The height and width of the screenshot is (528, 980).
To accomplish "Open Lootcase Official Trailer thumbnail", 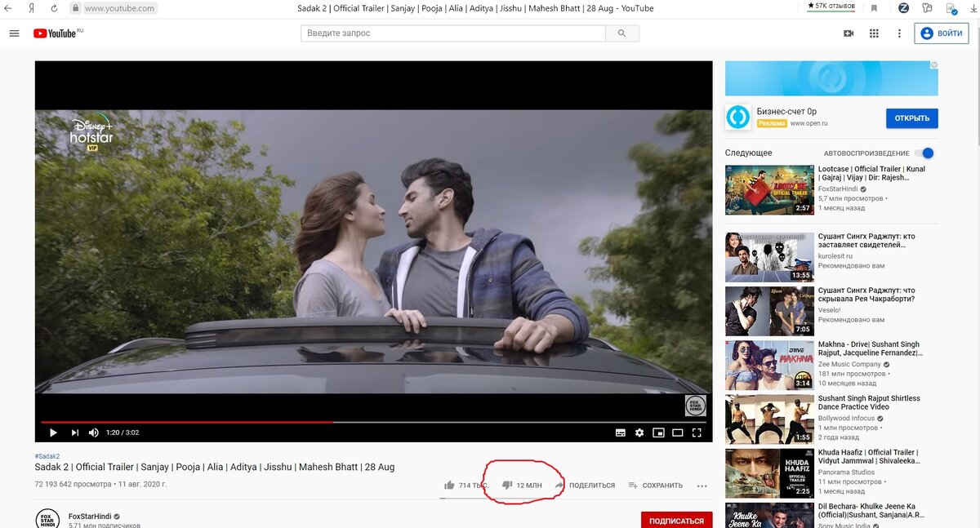I will pyautogui.click(x=769, y=190).
